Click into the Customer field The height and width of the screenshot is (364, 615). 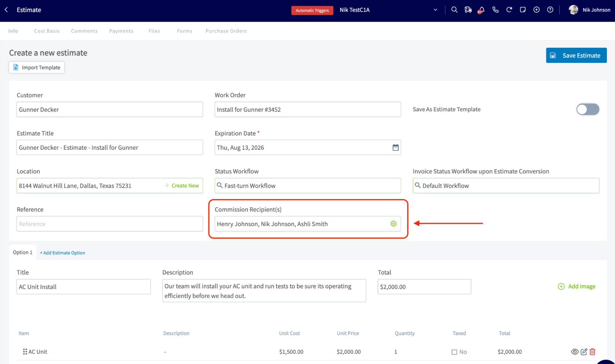tap(110, 109)
